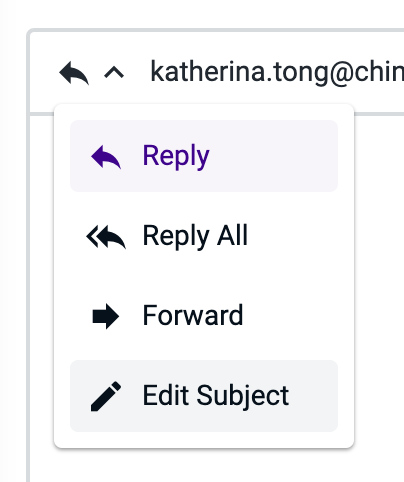The width and height of the screenshot is (404, 482).
Task: Click the 'Reply All' text label
Action: tap(195, 236)
